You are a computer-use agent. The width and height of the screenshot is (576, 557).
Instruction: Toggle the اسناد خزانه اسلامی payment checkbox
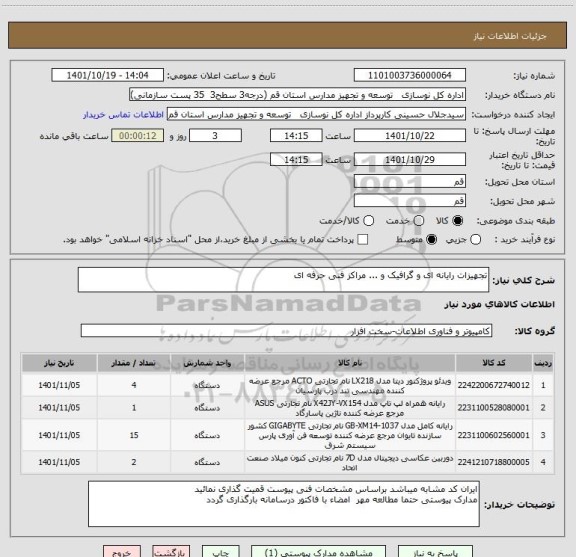pyautogui.click(x=363, y=240)
